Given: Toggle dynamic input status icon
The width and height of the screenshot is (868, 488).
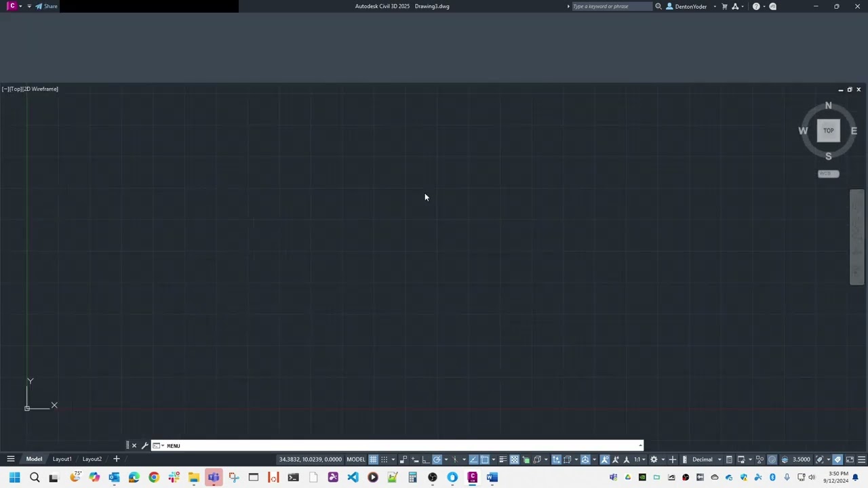Looking at the screenshot, I should pos(414,460).
